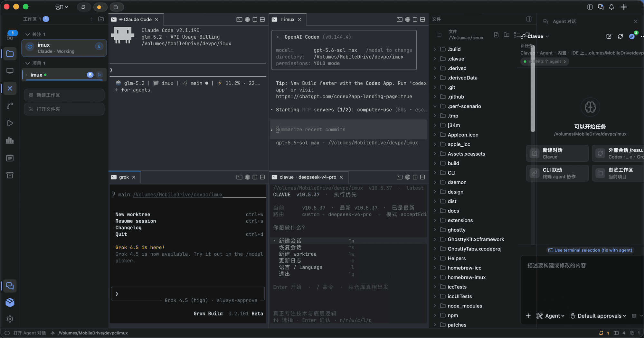Open the Clavue agent selector dropdown

tap(535, 36)
